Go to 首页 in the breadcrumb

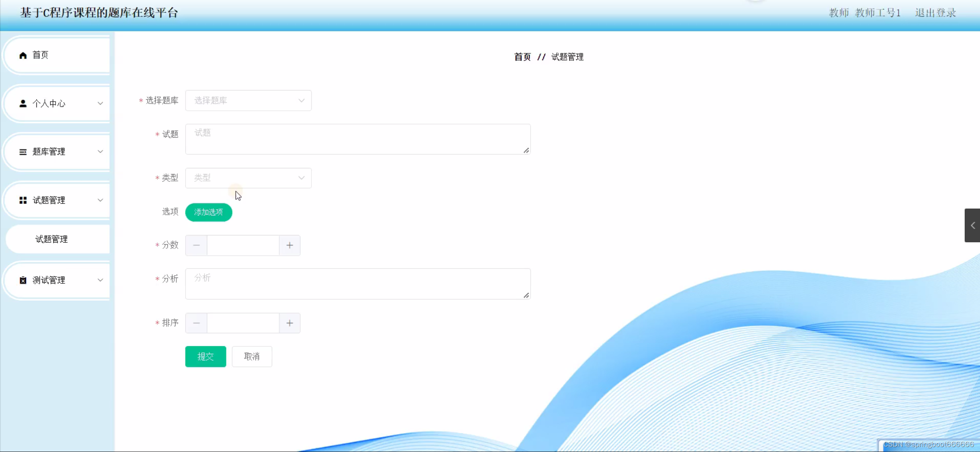click(x=522, y=57)
